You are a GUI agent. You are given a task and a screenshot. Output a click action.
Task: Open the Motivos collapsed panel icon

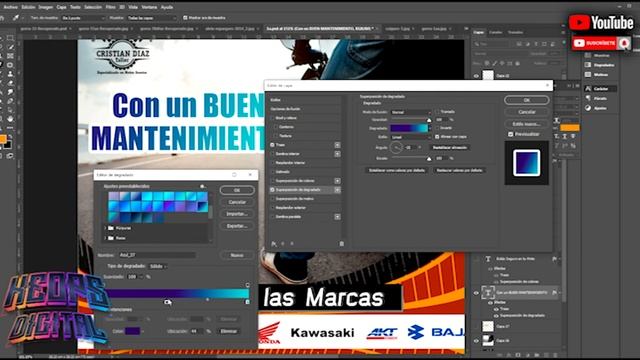coord(588,75)
